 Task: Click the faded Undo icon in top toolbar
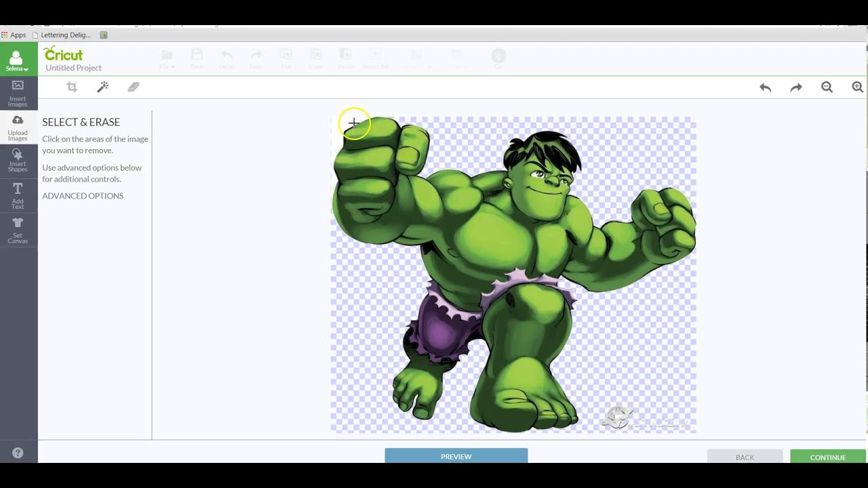pos(226,58)
